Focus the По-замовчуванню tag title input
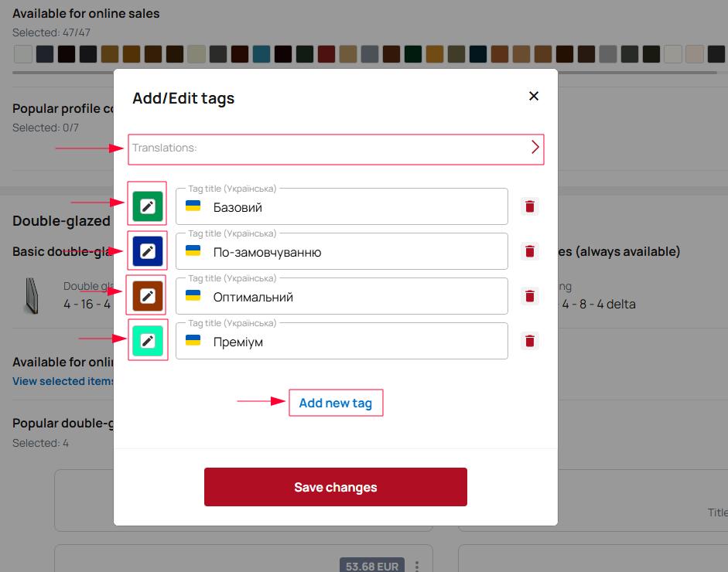728x572 pixels. click(356, 252)
